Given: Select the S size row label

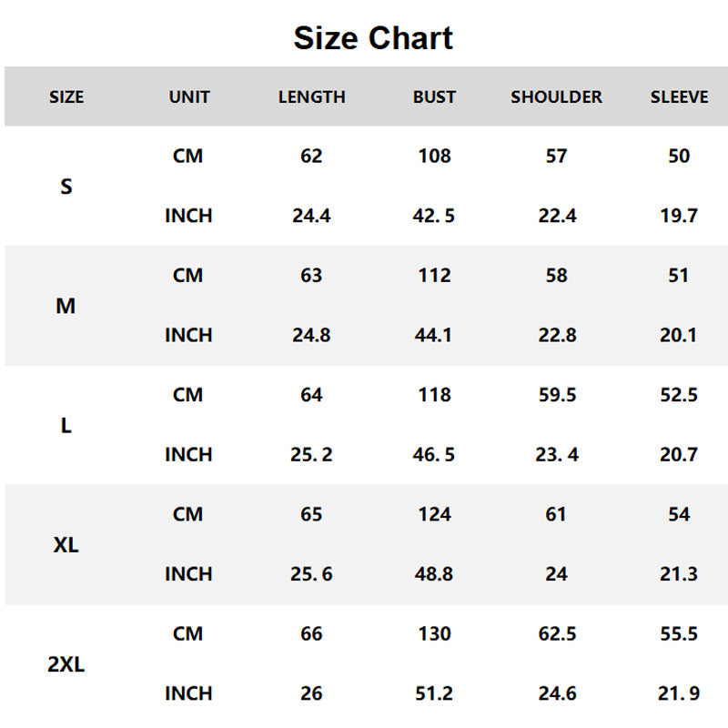Looking at the screenshot, I should point(66,187).
